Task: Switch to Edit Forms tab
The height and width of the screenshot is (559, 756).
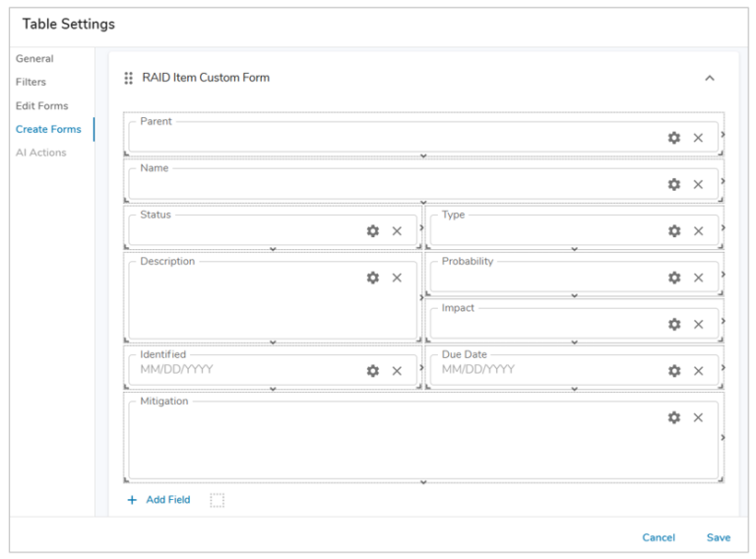Action: tap(42, 105)
